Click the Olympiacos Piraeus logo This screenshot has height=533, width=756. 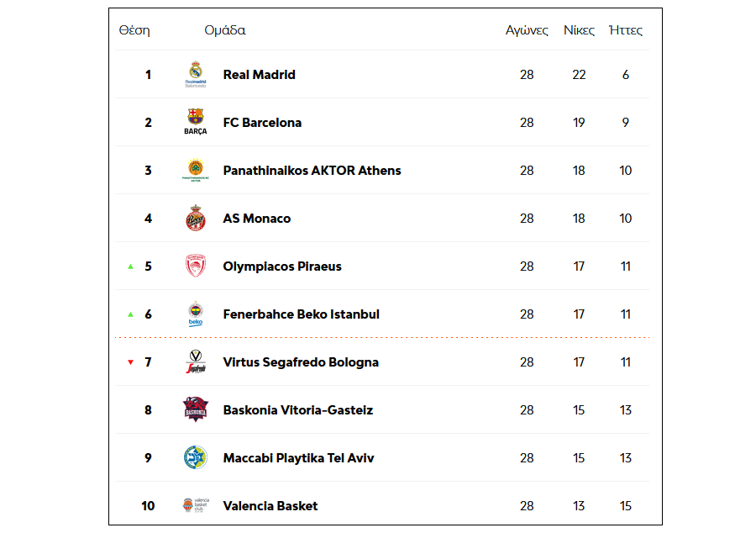tap(195, 266)
